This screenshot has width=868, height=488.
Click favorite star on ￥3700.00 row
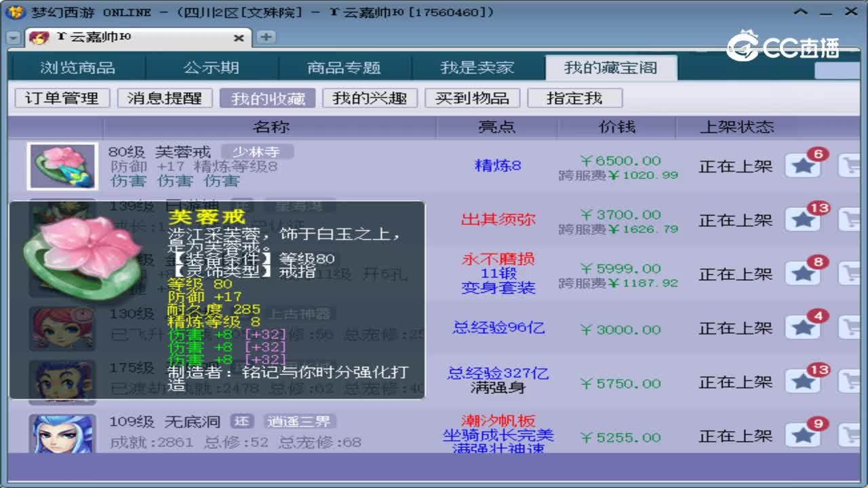(804, 220)
